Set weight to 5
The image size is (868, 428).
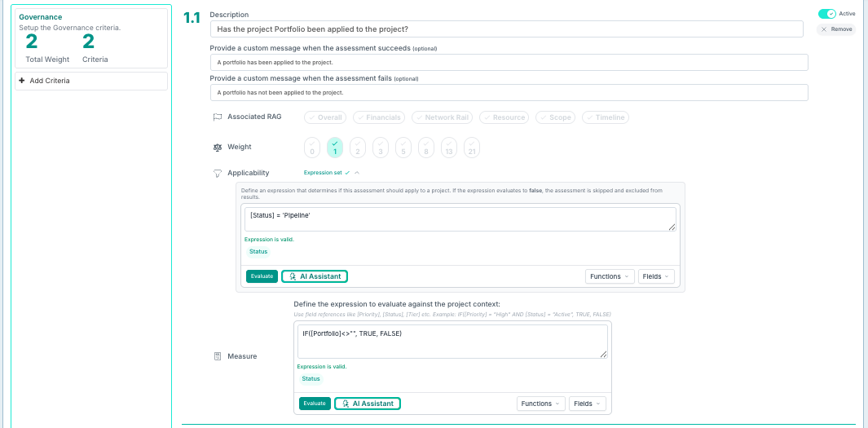(x=403, y=148)
